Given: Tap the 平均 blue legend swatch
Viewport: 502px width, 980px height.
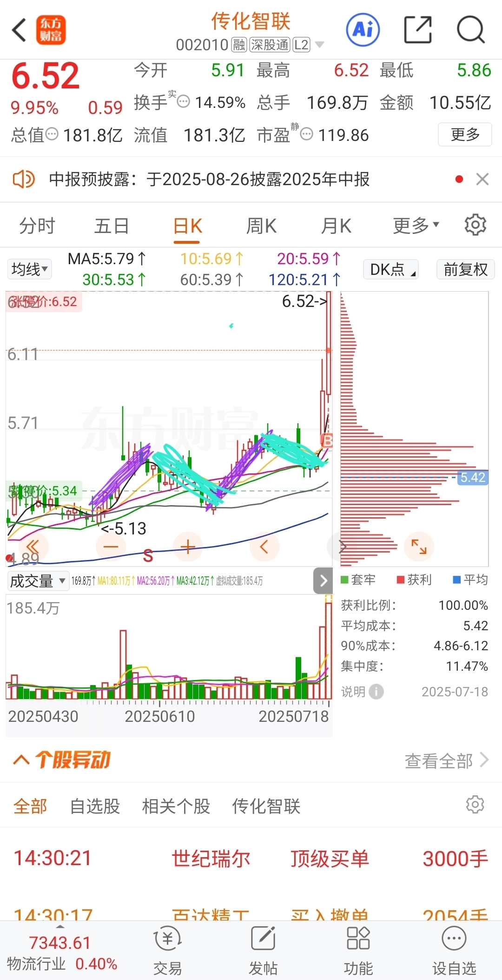Looking at the screenshot, I should (x=456, y=580).
